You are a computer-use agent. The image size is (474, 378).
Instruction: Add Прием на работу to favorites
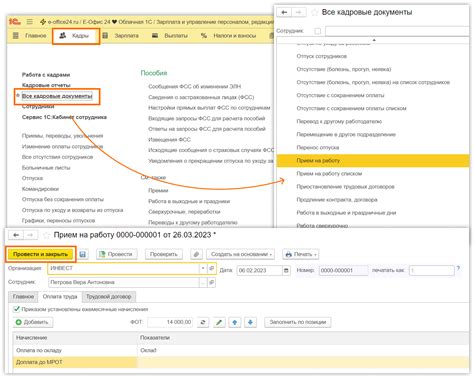(46, 235)
